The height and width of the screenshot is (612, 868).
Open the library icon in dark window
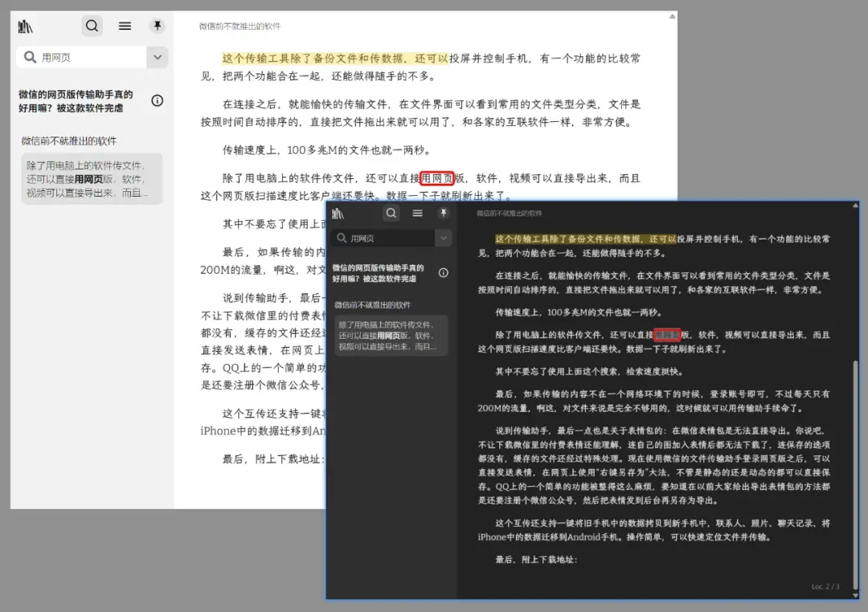[338, 214]
